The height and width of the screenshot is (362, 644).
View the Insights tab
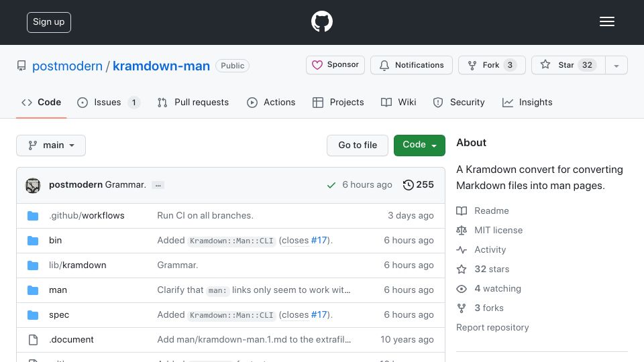[527, 102]
